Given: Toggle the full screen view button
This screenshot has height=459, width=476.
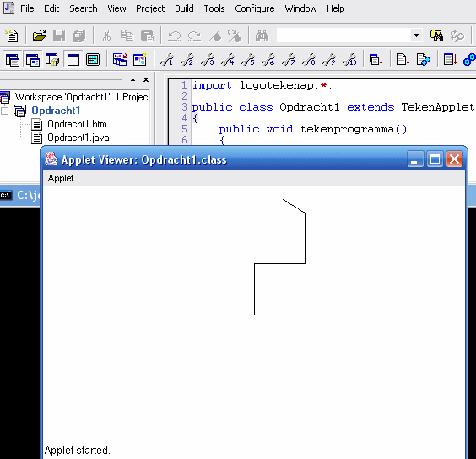Looking at the screenshot, I should pos(93,60).
